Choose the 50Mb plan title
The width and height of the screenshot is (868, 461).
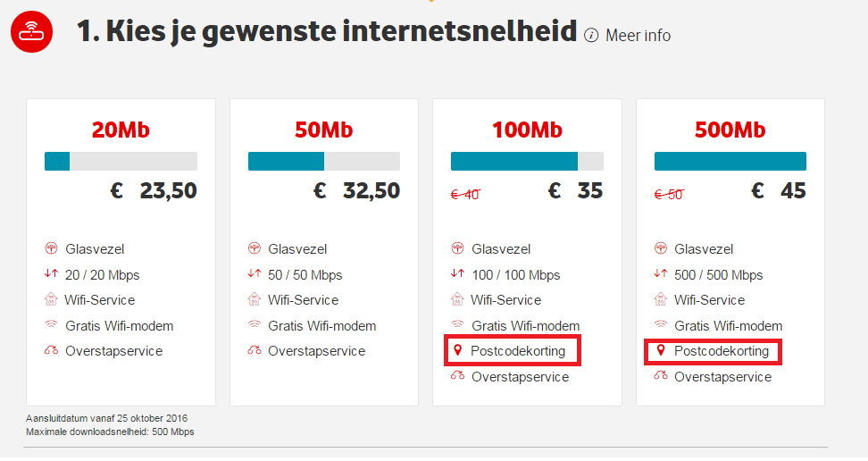pos(323,130)
